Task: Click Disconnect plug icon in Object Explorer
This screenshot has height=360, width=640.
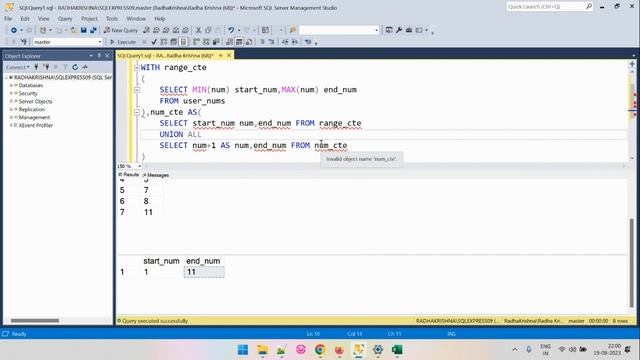Action: (46, 67)
